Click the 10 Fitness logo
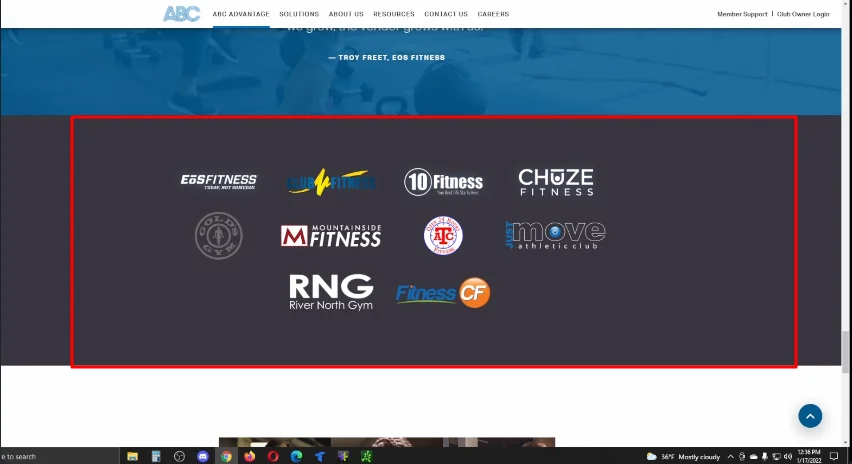Viewport: 852px width, 464px height. [443, 182]
